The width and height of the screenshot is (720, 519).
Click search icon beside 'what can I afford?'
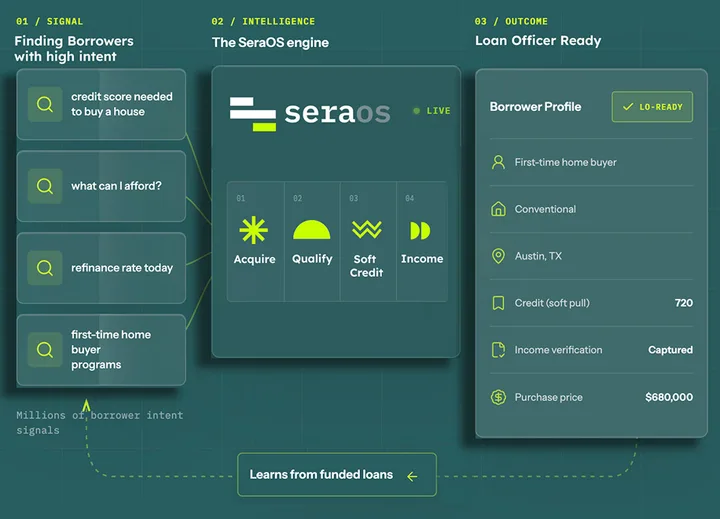(45, 186)
